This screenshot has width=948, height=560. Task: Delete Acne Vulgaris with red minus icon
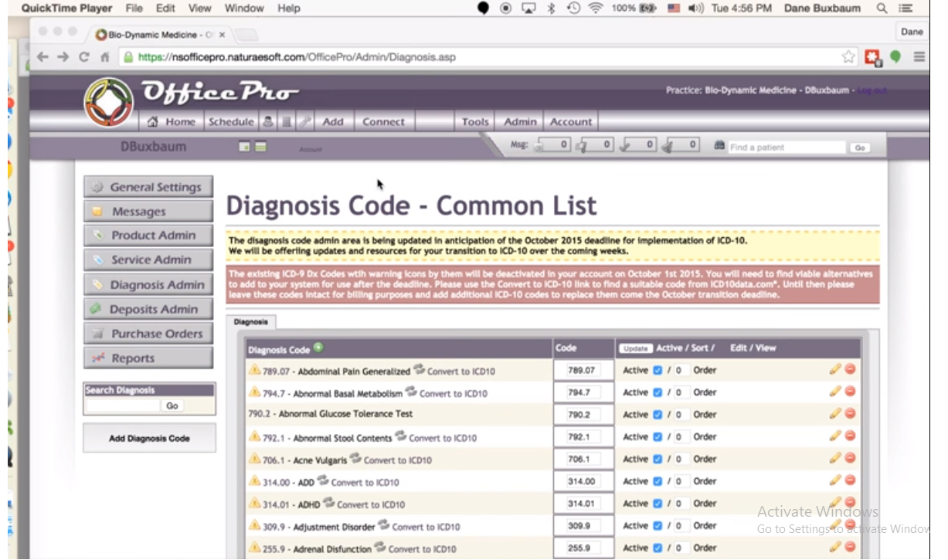point(850,458)
